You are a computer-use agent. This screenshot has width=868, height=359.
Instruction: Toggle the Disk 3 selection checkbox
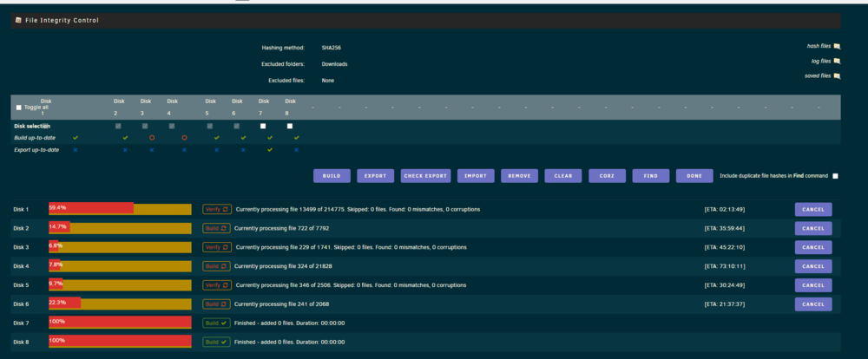pos(145,126)
